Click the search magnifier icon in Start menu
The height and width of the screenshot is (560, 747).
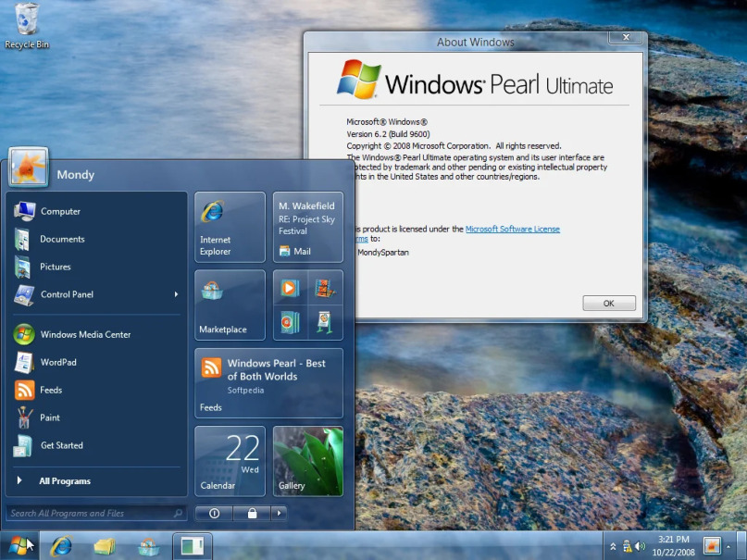coord(178,513)
